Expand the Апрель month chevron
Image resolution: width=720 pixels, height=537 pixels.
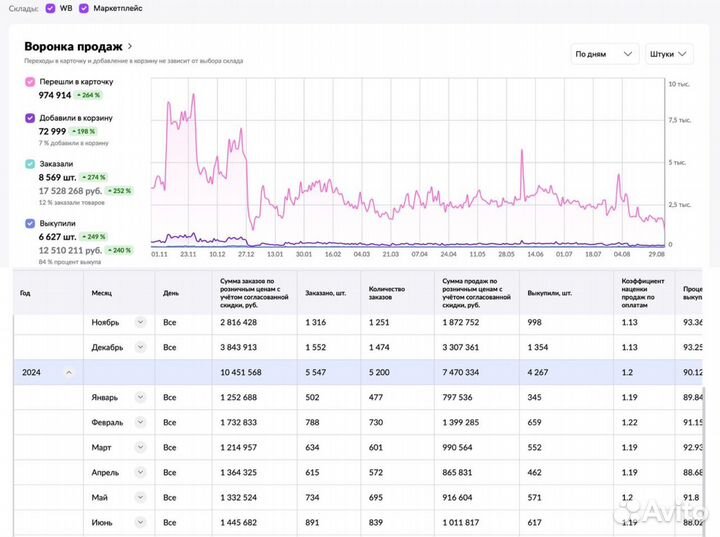(x=140, y=471)
